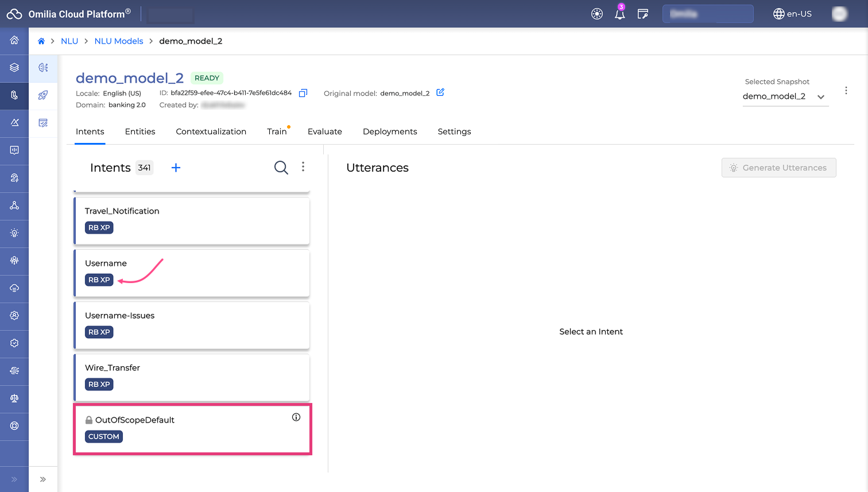Screen dimensions: 868x492
Task: Select the Username intent card
Action: [x=192, y=273]
